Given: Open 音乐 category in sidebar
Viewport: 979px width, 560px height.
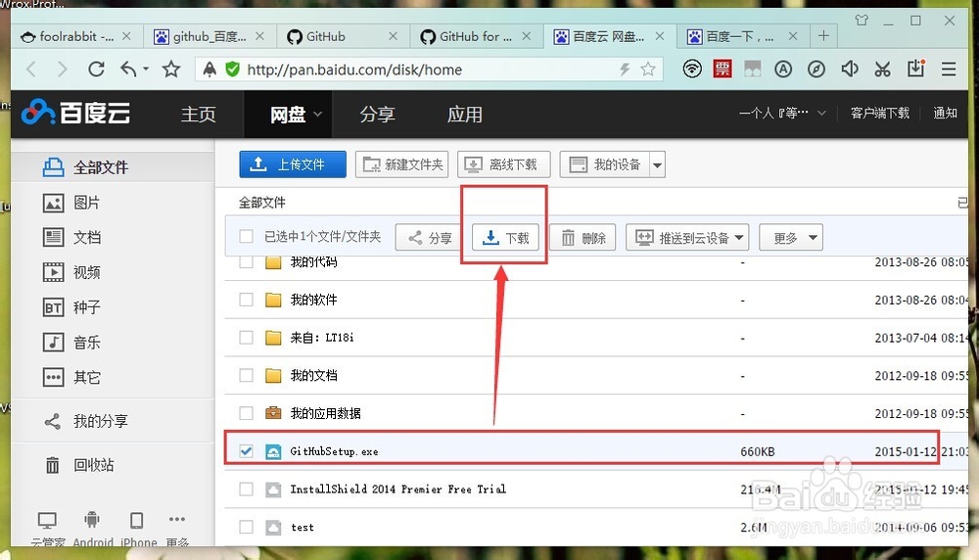Looking at the screenshot, I should click(x=71, y=342).
